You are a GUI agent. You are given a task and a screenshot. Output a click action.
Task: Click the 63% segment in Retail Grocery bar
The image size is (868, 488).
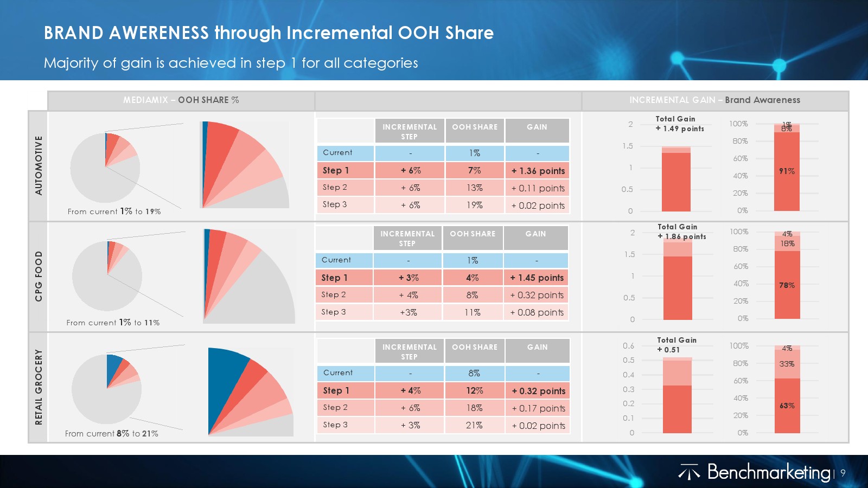787,406
